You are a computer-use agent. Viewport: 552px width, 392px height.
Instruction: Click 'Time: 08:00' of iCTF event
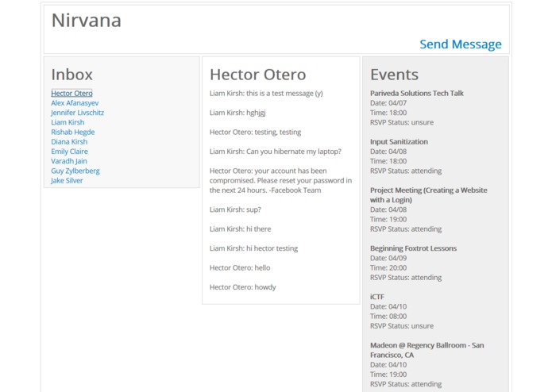(x=388, y=317)
